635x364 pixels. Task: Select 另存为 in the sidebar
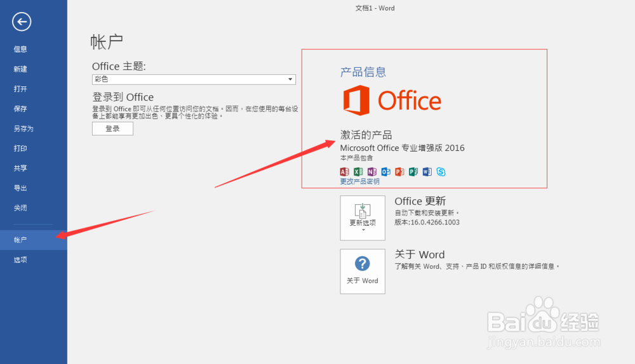23,129
